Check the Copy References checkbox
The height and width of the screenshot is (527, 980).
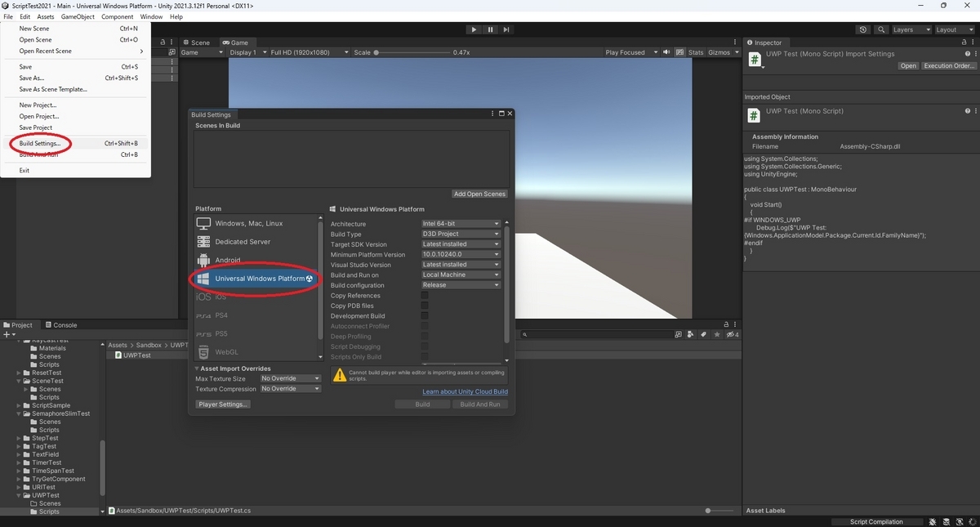(423, 295)
